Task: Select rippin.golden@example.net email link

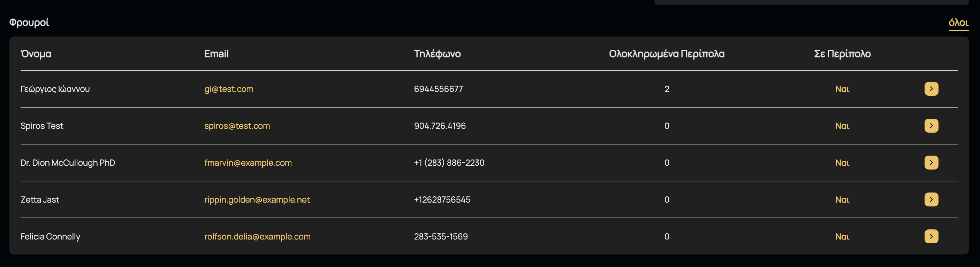Action: tap(257, 199)
